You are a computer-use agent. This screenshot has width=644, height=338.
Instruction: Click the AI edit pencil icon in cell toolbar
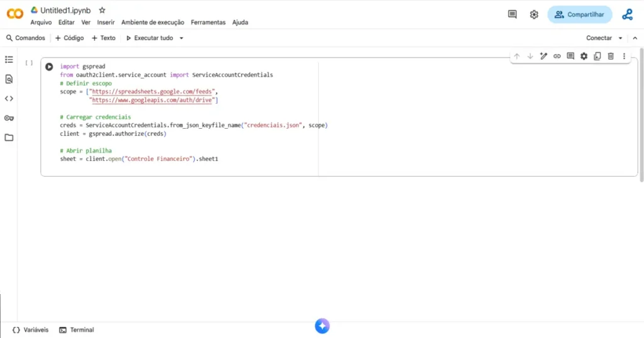click(x=543, y=56)
